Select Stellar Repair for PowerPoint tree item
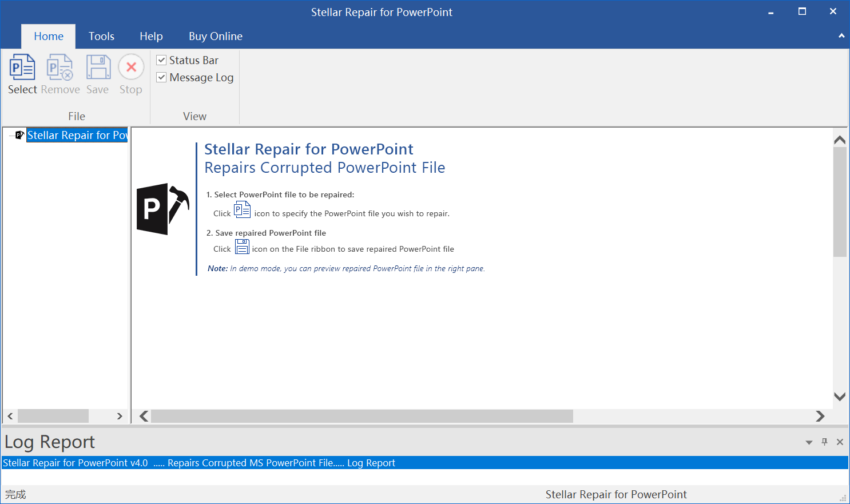The width and height of the screenshot is (850, 504). pyautogui.click(x=77, y=135)
